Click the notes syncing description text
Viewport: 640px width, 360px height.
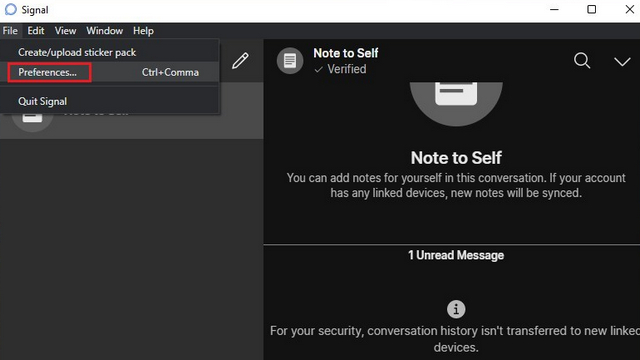pos(456,185)
